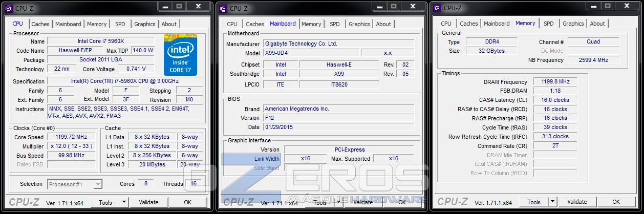This screenshot has height=214, width=644.
Task: Expand Tools dropdown arrow in right window
Action: (552, 202)
